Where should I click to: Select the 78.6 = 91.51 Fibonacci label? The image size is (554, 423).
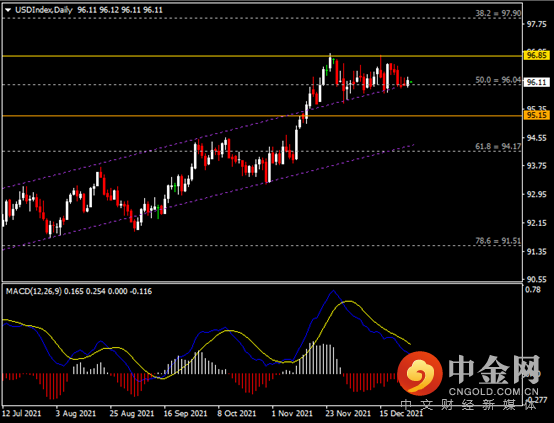coord(498,241)
